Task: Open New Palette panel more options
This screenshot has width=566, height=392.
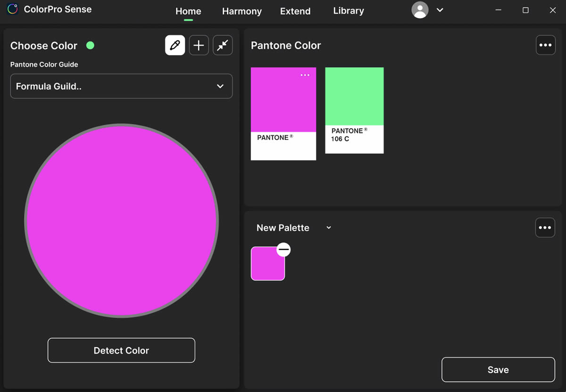Action: [545, 228]
